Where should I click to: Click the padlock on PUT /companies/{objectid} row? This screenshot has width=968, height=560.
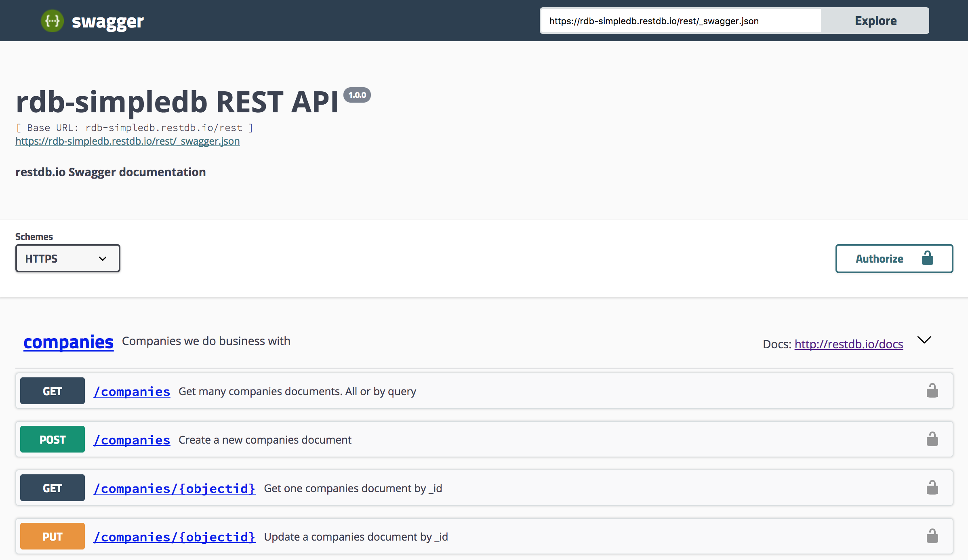tap(932, 536)
